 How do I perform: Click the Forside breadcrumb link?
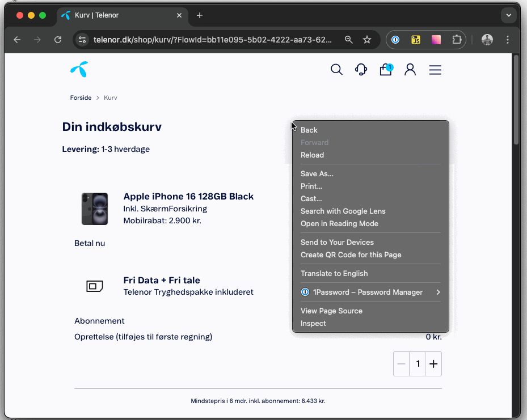point(81,98)
